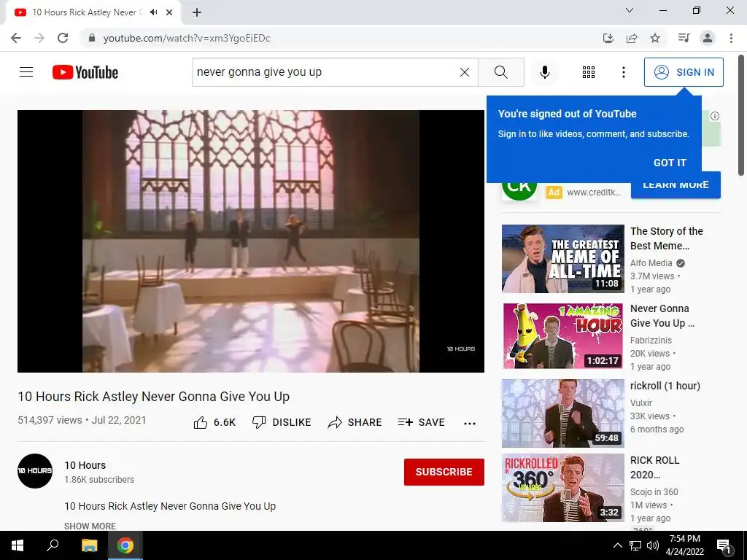Start voice search with microphone
747x560 pixels.
point(545,72)
